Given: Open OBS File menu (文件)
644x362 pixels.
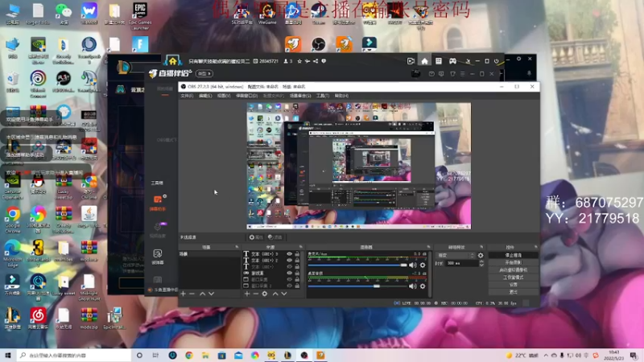Looking at the screenshot, I should pos(187,96).
